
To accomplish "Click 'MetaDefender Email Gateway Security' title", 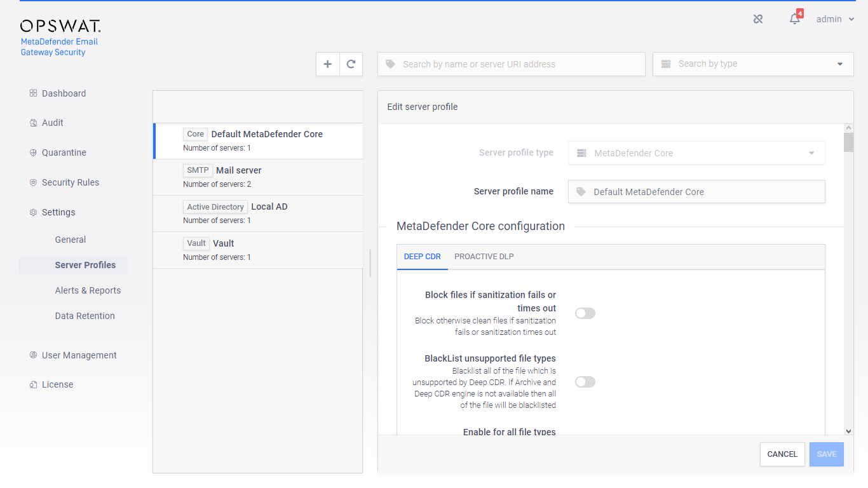I will click(59, 47).
